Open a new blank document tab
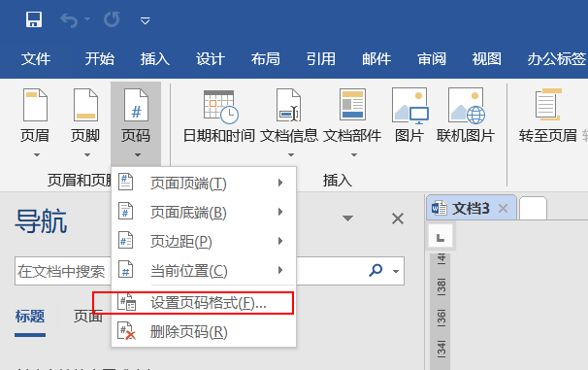Viewport: 588px width, 370px height. click(x=533, y=208)
